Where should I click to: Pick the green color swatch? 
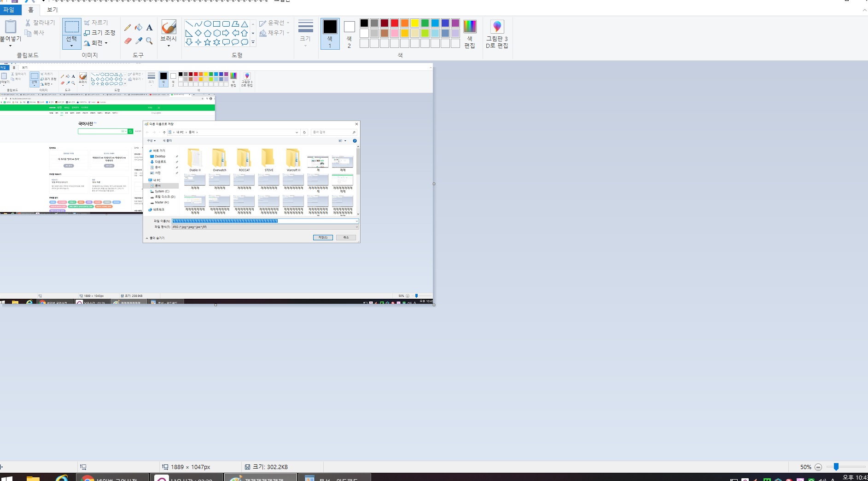point(425,23)
